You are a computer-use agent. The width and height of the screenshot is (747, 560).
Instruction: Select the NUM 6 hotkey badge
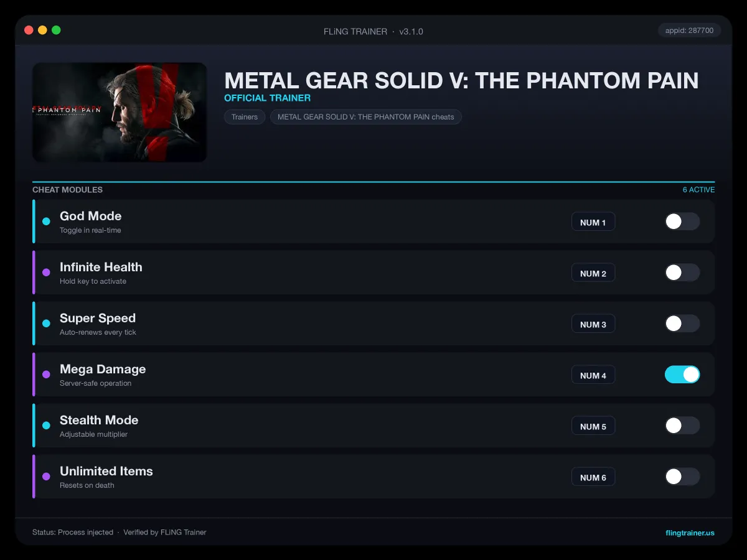pos(593,477)
